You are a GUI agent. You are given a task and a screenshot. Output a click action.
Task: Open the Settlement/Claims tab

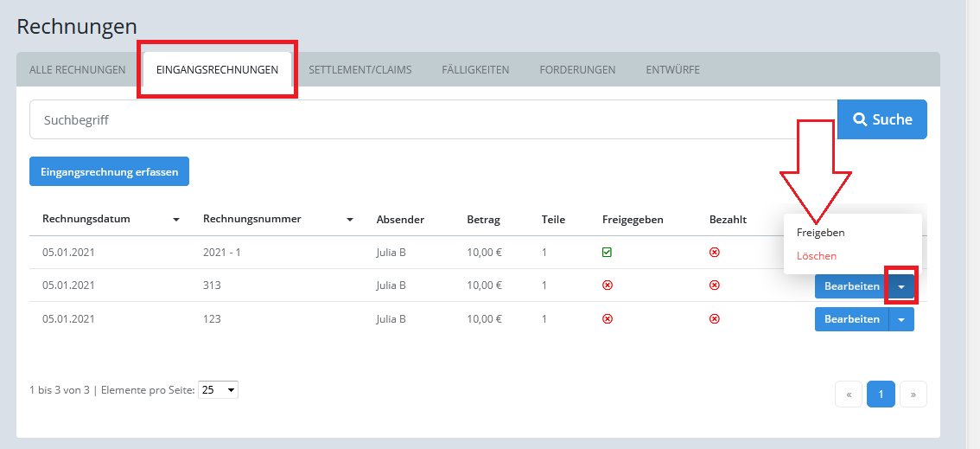pos(360,70)
